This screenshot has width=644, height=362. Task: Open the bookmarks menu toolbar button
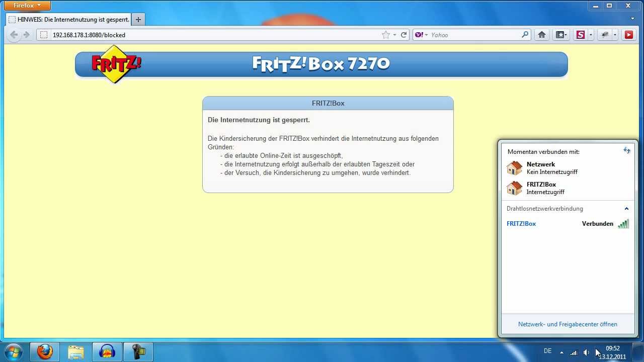click(561, 35)
